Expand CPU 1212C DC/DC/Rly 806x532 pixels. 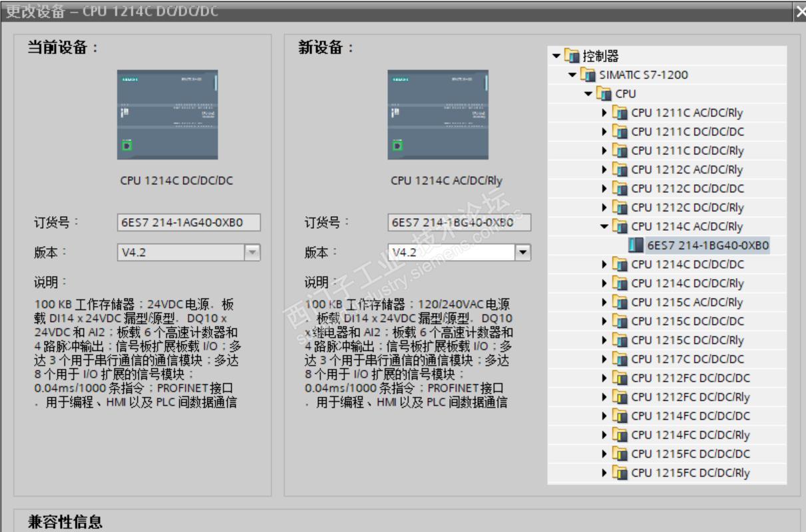604,207
